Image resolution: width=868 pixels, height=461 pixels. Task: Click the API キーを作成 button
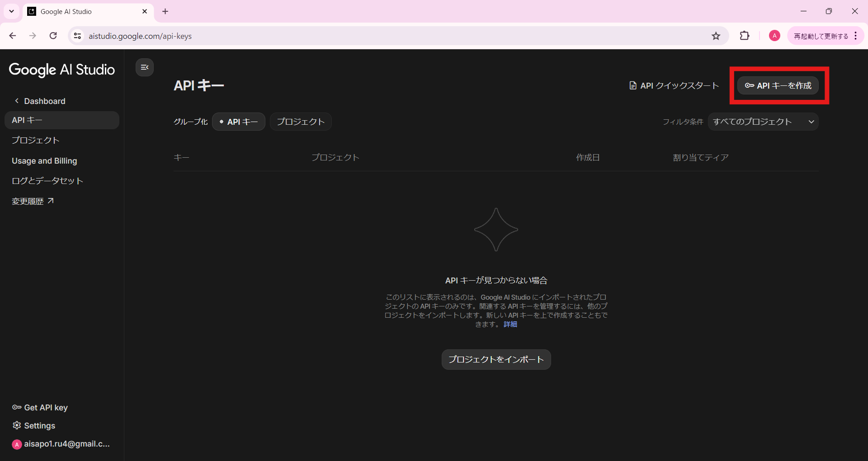click(778, 85)
